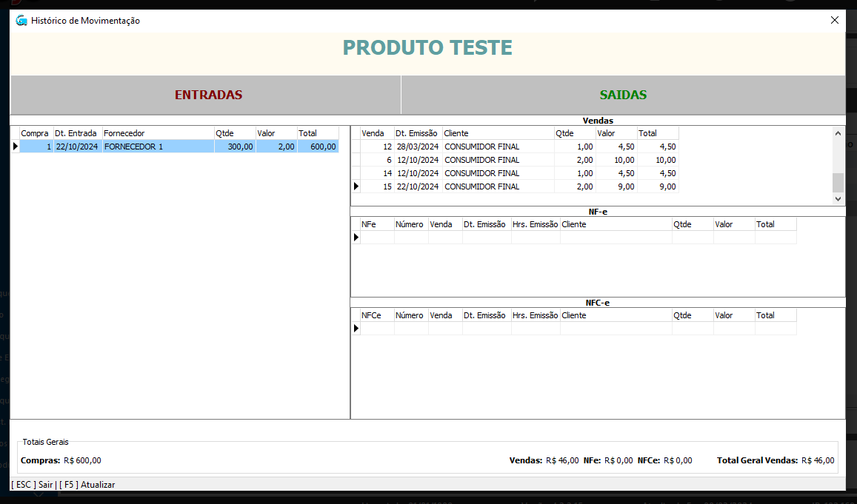Open the SAIDAS panel header
Screen dimensions: 857x504
pos(623,95)
